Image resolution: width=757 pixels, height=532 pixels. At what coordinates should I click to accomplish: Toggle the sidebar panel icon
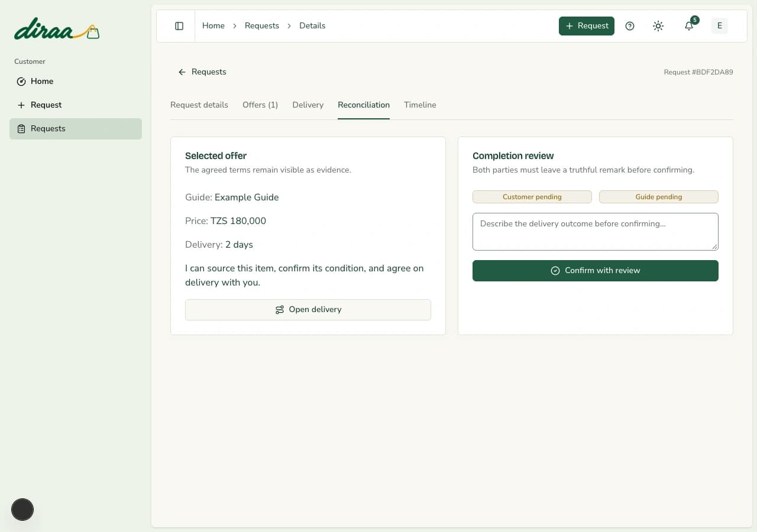(179, 26)
